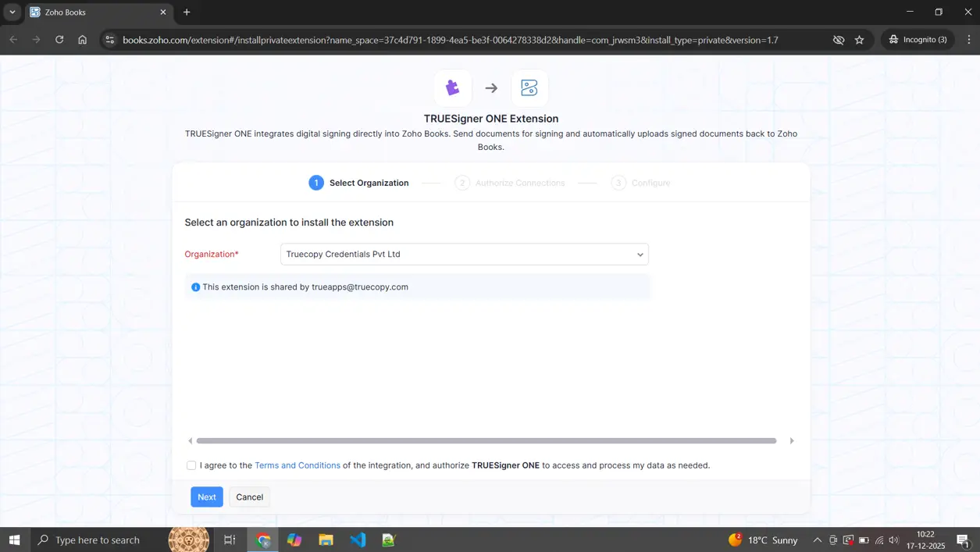Open the Chrome three-dot menu

point(969,40)
